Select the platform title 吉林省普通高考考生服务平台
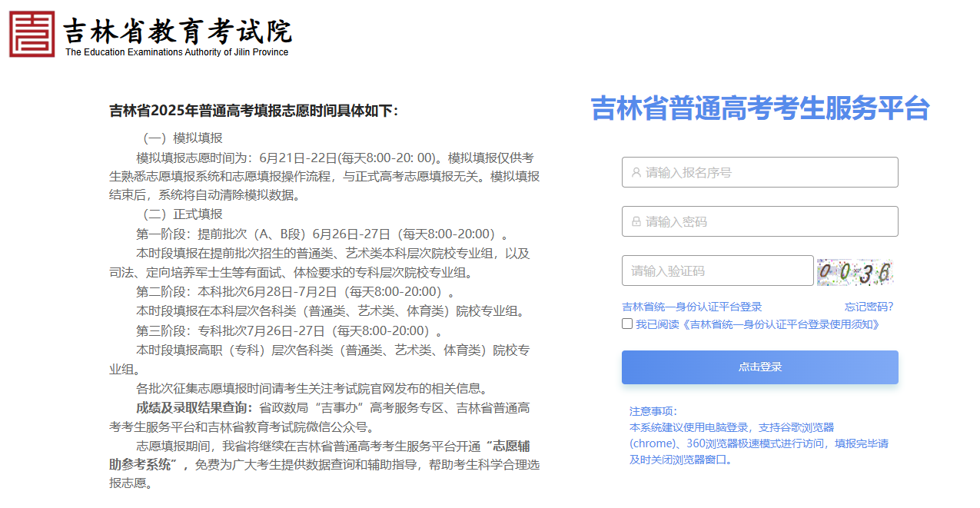Screen dimensions: 980x508 click(759, 109)
